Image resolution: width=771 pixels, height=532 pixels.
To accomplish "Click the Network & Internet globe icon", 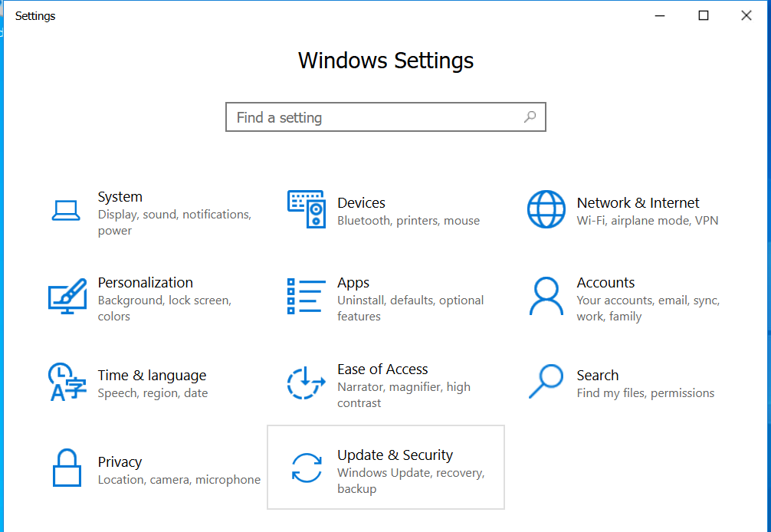I will [546, 209].
